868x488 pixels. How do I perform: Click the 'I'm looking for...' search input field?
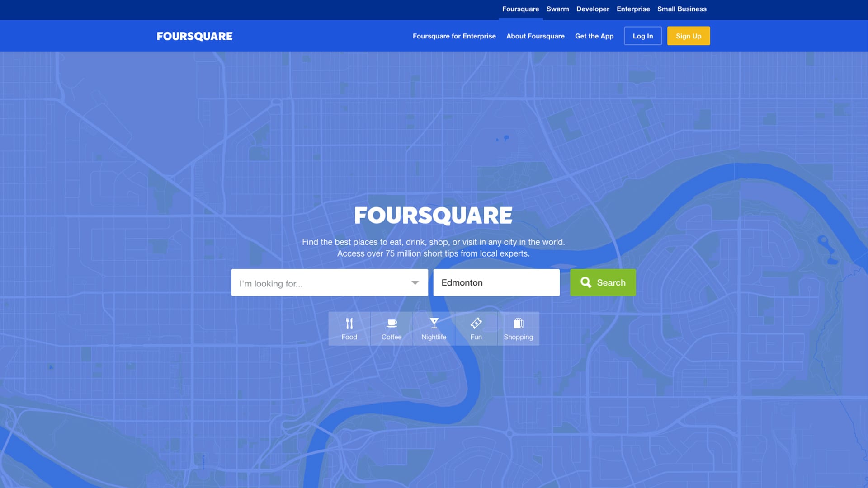[330, 282]
